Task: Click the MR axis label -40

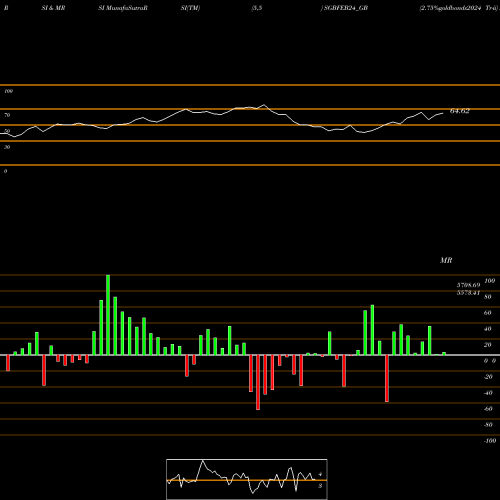Action: click(488, 393)
